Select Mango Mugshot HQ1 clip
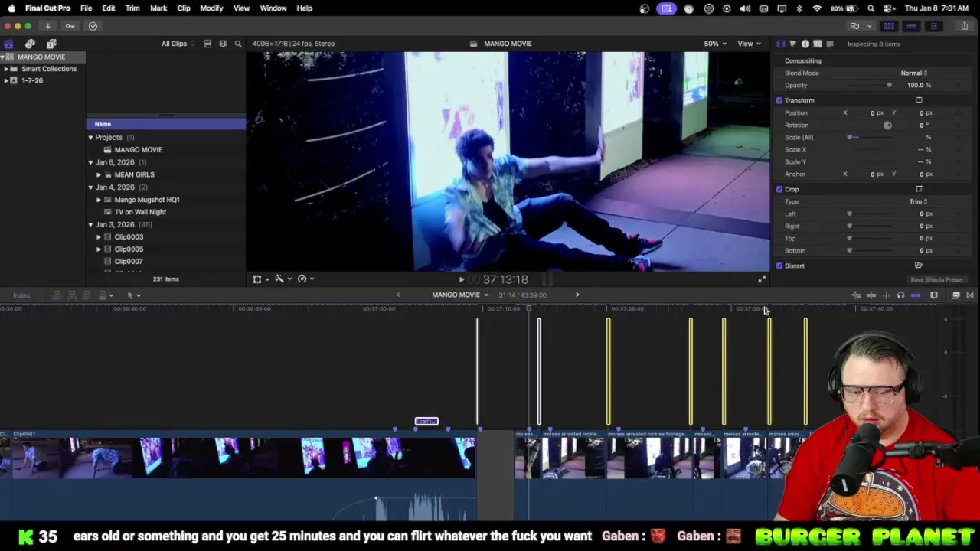The image size is (980, 551). click(147, 200)
